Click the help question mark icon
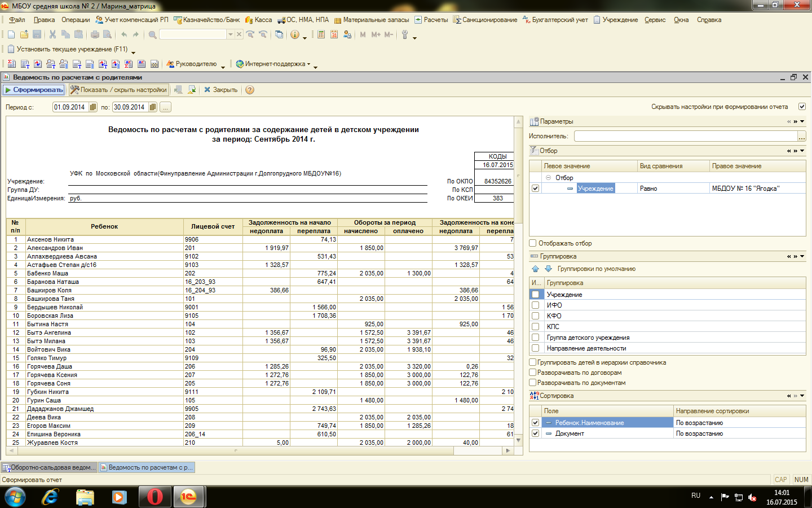The width and height of the screenshot is (812, 508). [x=250, y=90]
